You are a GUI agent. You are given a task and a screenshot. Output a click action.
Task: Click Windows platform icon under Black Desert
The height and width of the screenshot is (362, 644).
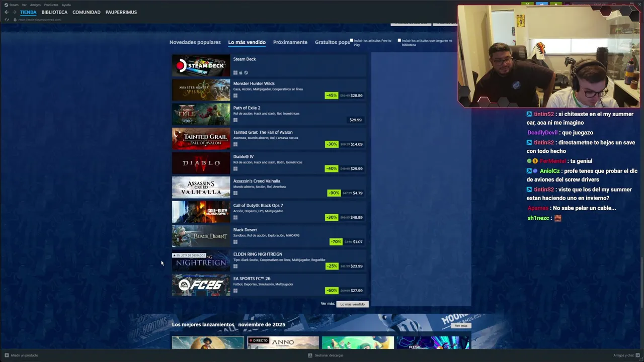point(235,242)
